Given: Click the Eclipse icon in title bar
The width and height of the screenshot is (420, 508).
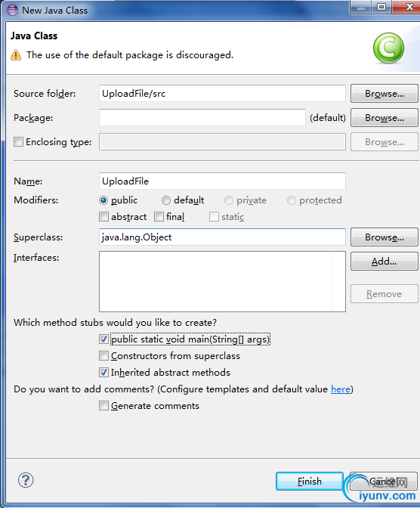Looking at the screenshot, I should (x=12, y=11).
